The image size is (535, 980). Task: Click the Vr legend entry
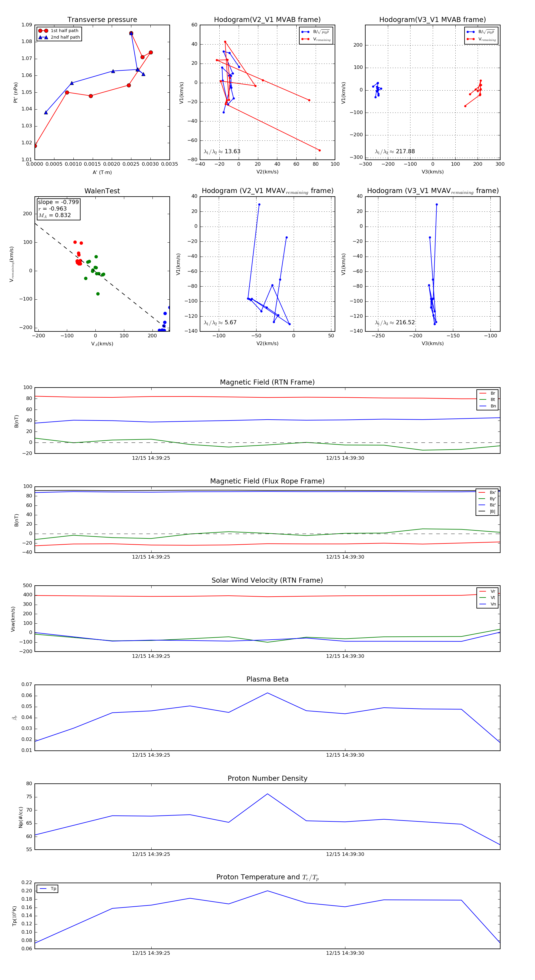point(487,591)
